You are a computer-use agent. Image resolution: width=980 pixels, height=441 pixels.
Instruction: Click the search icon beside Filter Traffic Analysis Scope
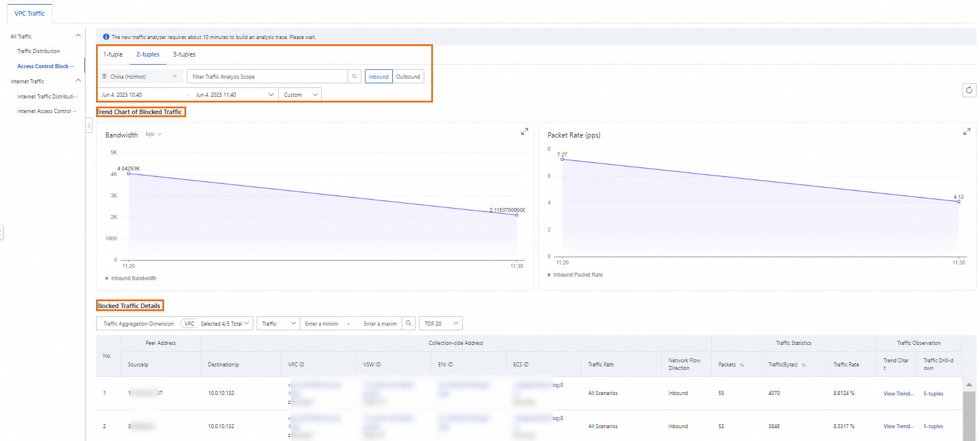tap(354, 76)
